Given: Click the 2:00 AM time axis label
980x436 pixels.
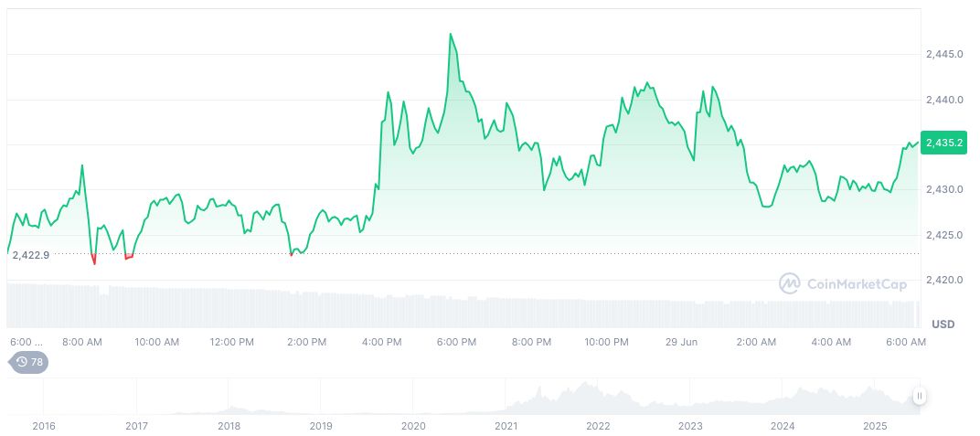Looking at the screenshot, I should tap(756, 342).
